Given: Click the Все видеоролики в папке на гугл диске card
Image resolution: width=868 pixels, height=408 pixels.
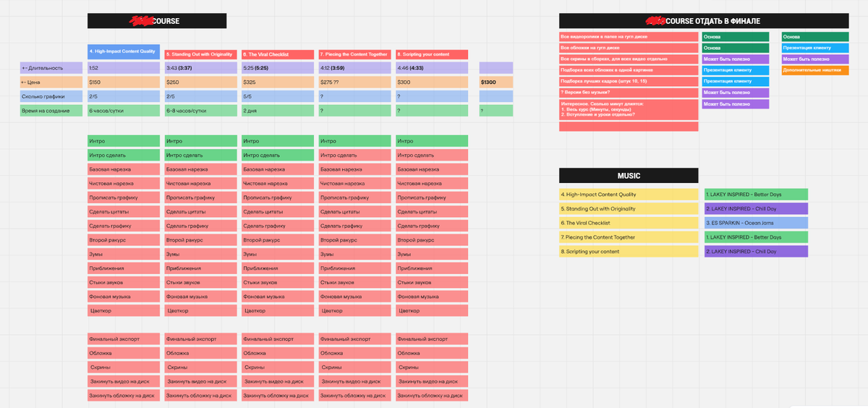Looking at the screenshot, I should [629, 37].
